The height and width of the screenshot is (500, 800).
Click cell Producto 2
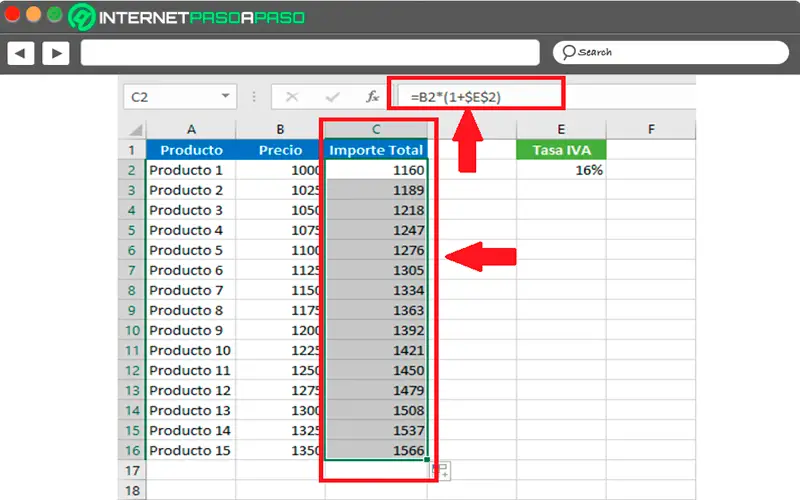point(191,190)
